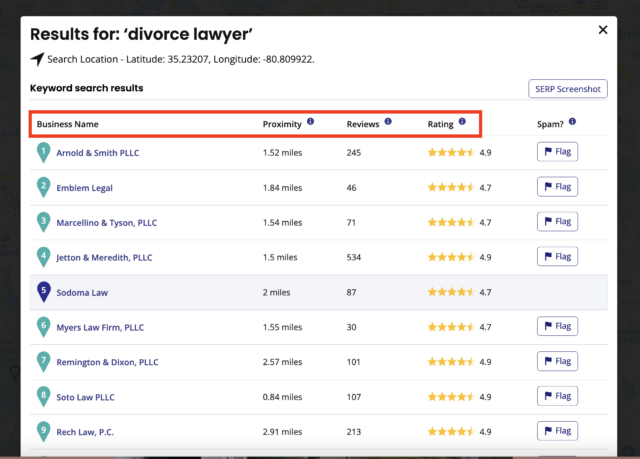Open Remington & Dixon, PLLC link
640x459 pixels.
tap(107, 362)
